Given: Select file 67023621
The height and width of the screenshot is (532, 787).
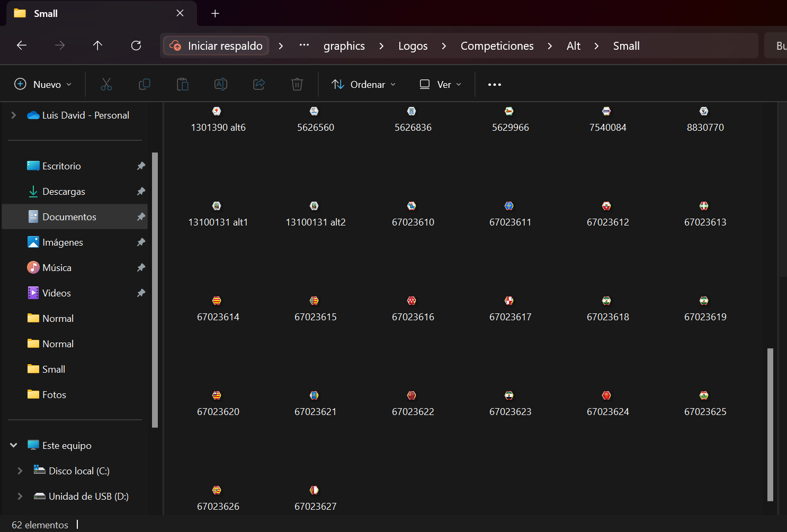Looking at the screenshot, I should 316,404.
